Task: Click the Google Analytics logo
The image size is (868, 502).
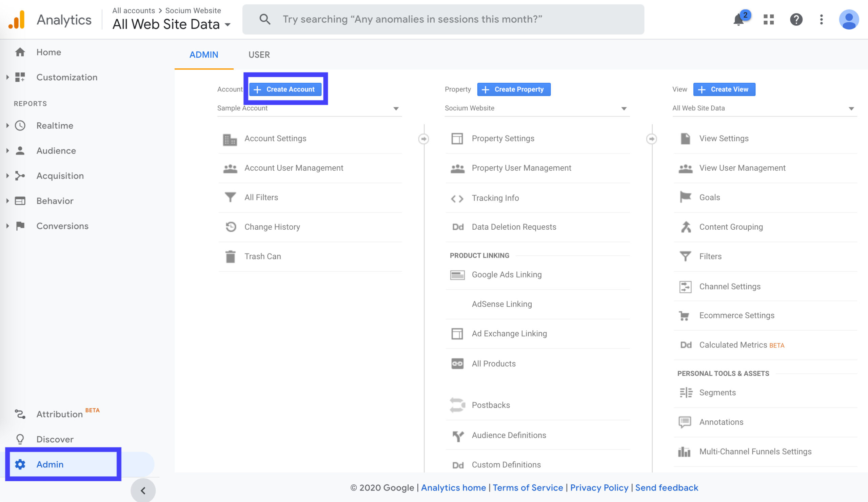Action: pos(17,20)
